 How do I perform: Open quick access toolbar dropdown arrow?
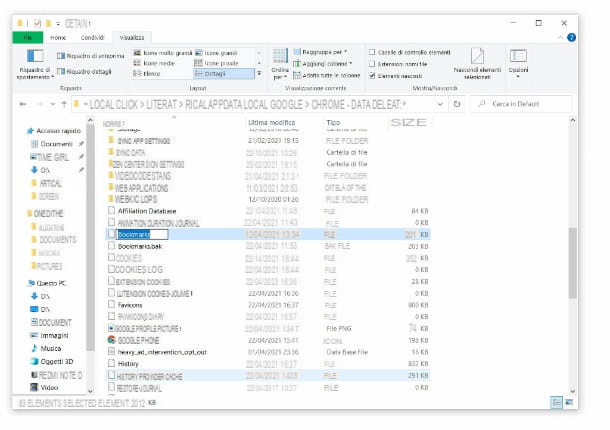(x=58, y=24)
